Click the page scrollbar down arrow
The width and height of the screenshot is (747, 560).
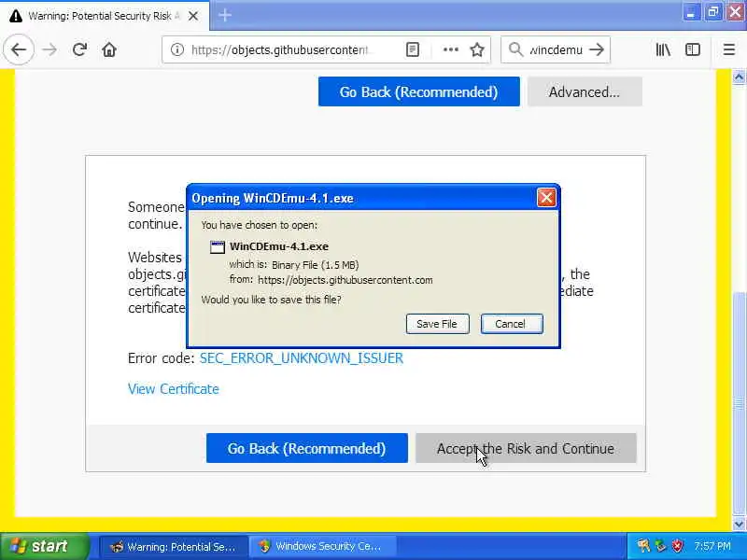pos(739,524)
